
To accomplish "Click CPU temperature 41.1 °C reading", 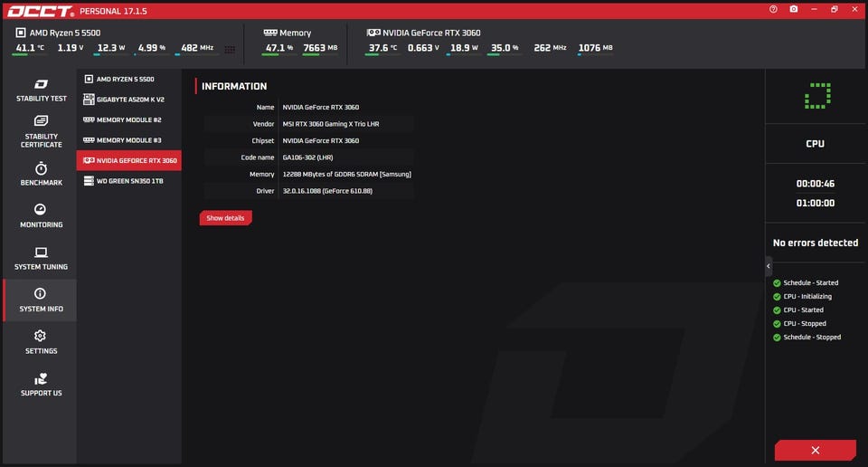I will coord(30,48).
